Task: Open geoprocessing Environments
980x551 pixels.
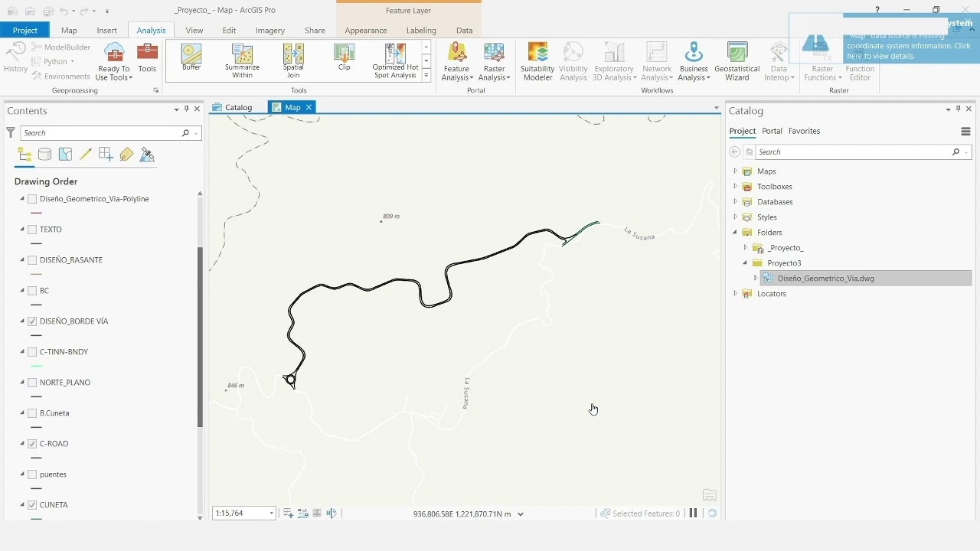Action: [61, 77]
